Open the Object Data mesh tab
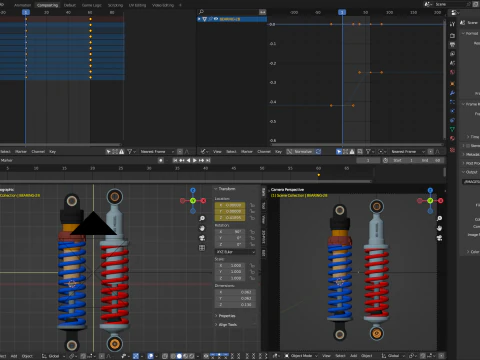Screen dimensions: 480x360 pyautogui.click(x=452, y=129)
